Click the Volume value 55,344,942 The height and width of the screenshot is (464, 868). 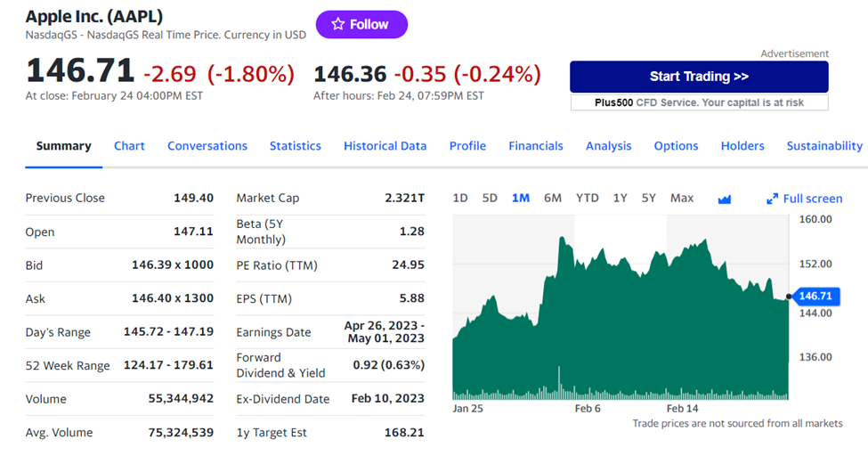(x=181, y=399)
